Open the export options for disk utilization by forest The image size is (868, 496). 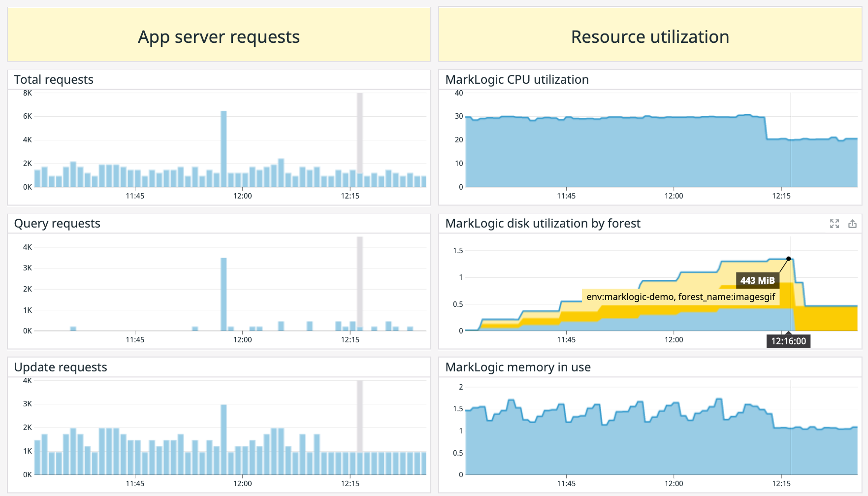tap(852, 224)
